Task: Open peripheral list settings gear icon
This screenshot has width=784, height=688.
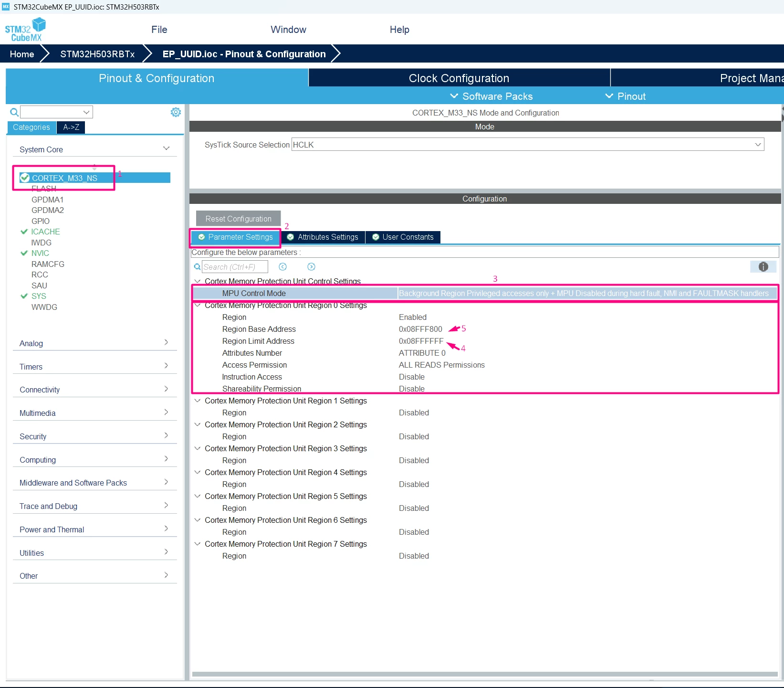Action: 176,112
